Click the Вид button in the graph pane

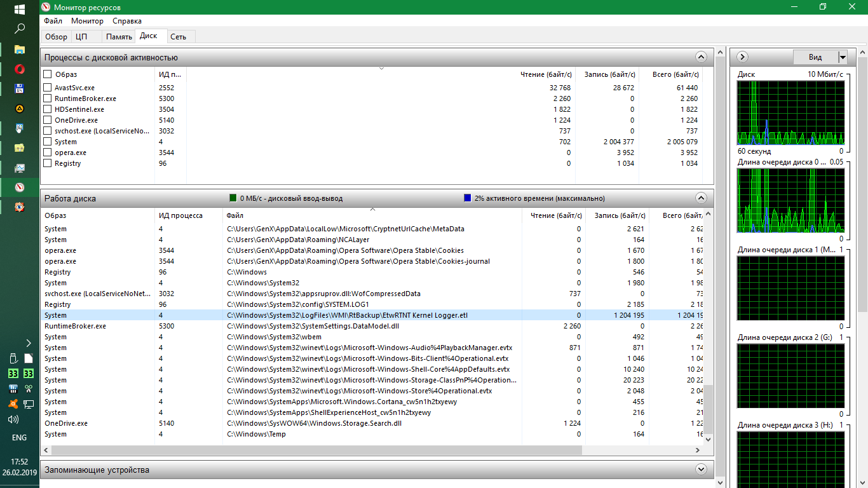(815, 57)
